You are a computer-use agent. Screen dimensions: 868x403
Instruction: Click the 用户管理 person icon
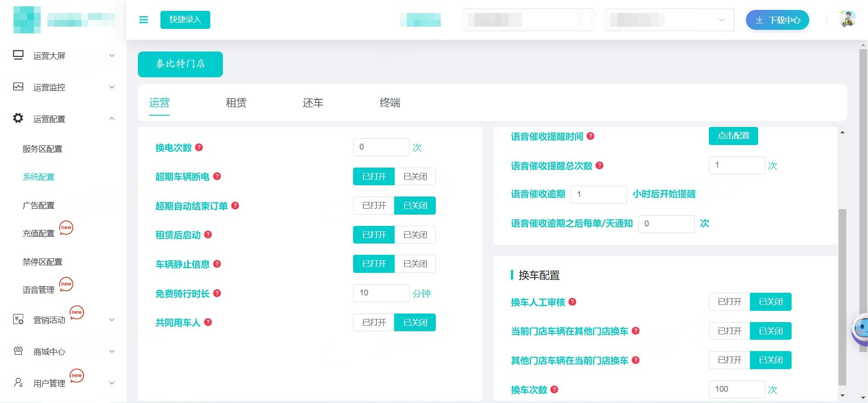tap(18, 383)
